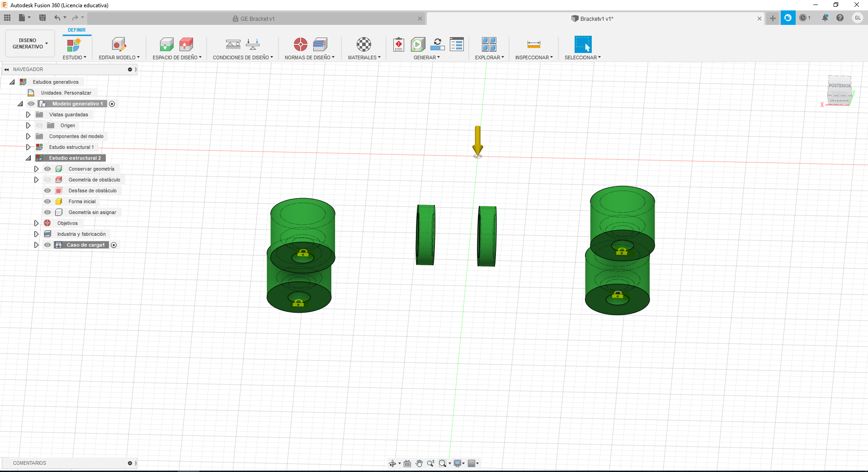The image size is (868, 472).
Task: Open the notifications bell
Action: click(825, 18)
